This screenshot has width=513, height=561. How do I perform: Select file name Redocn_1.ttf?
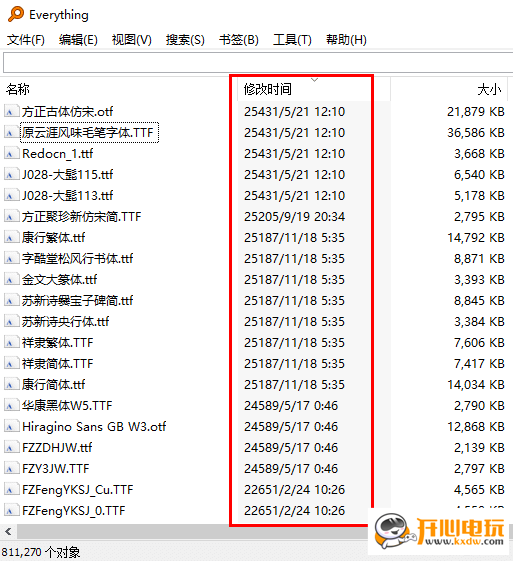tap(58, 153)
